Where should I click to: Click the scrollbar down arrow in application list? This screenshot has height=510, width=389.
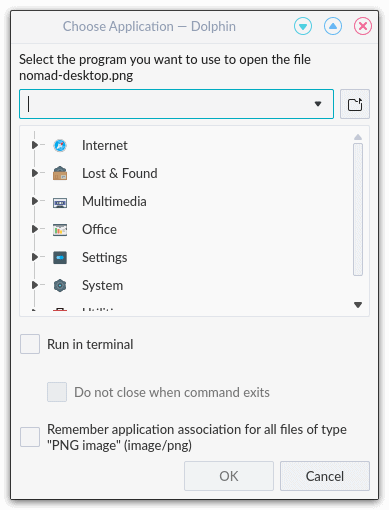[358, 305]
